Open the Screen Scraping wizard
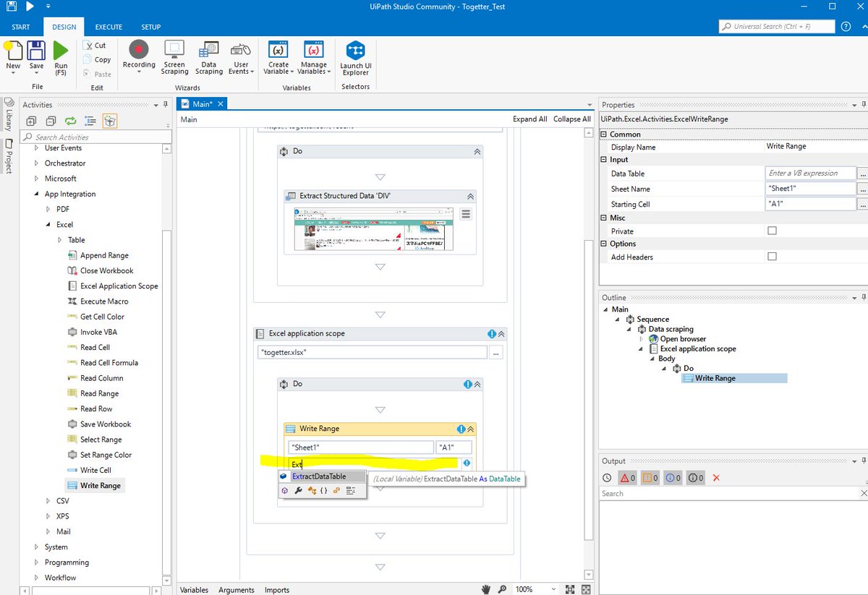The width and height of the screenshot is (868, 595). click(174, 58)
